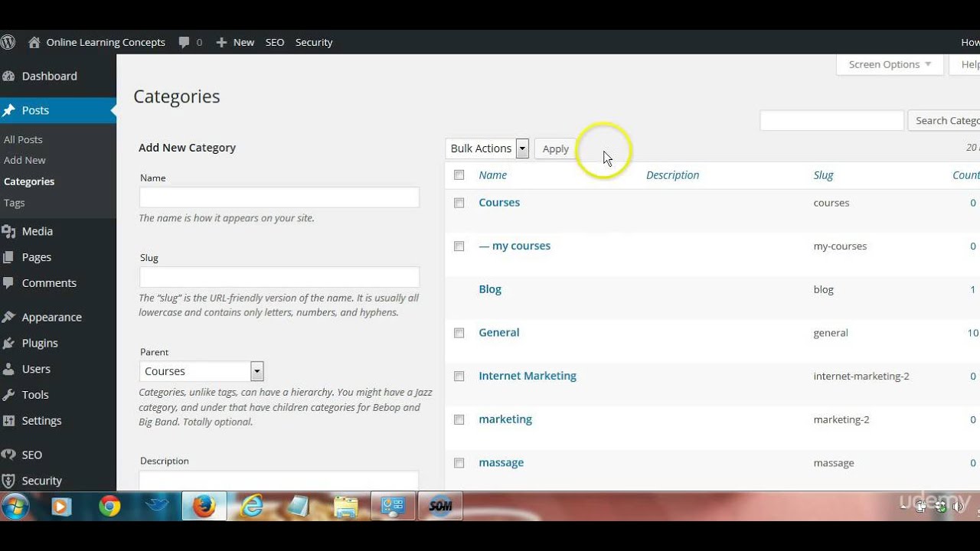Open the comments bubble icon in admin bar
The width and height of the screenshot is (980, 551).
pyautogui.click(x=184, y=42)
